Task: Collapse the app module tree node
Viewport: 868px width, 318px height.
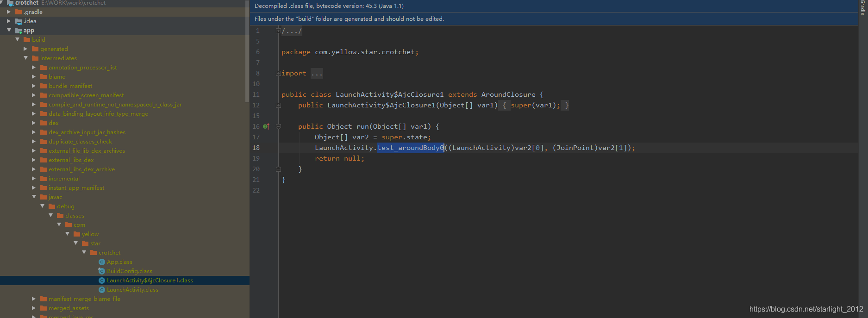Action: click(x=9, y=30)
